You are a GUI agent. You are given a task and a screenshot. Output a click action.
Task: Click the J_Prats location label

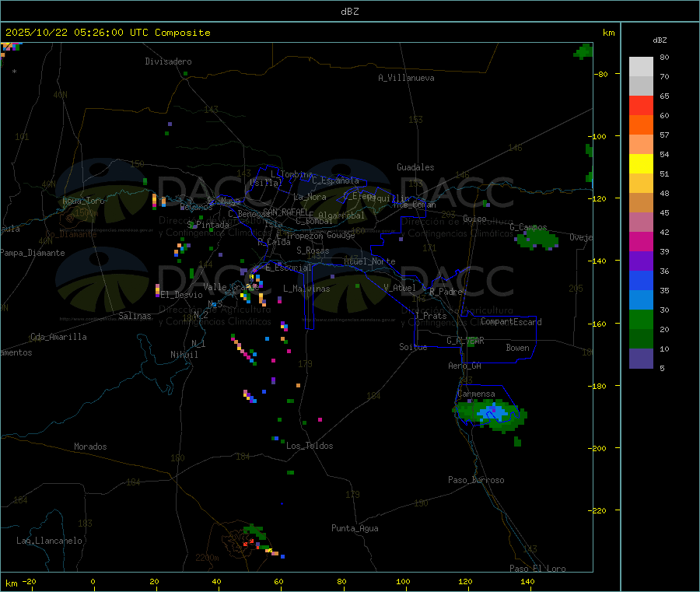(x=430, y=316)
